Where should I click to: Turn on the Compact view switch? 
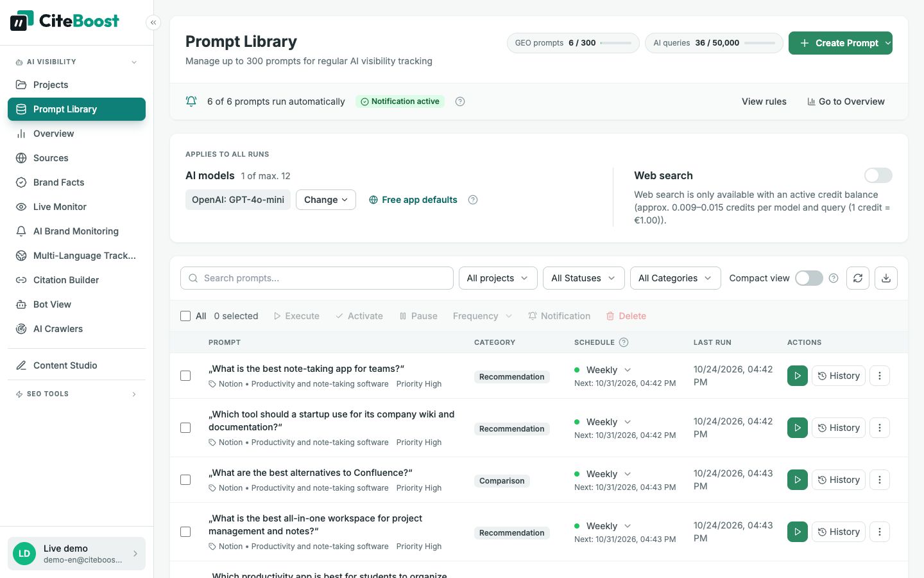809,278
